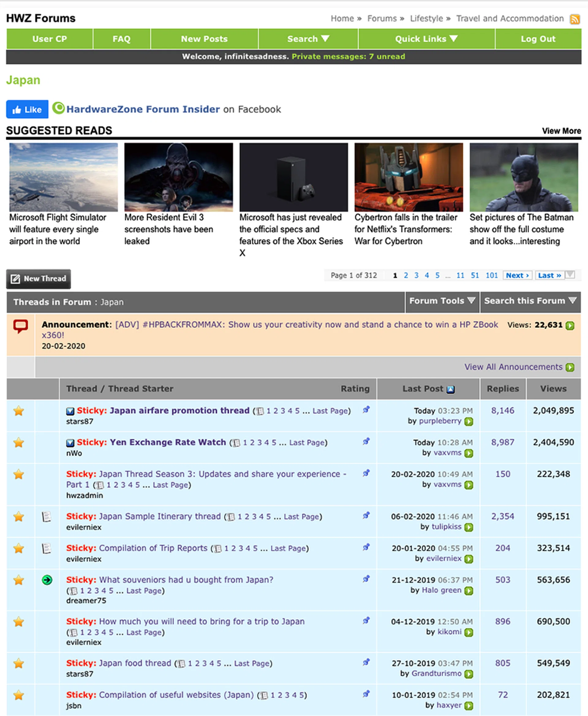
Task: Open the Search dropdown menu
Action: tap(308, 39)
